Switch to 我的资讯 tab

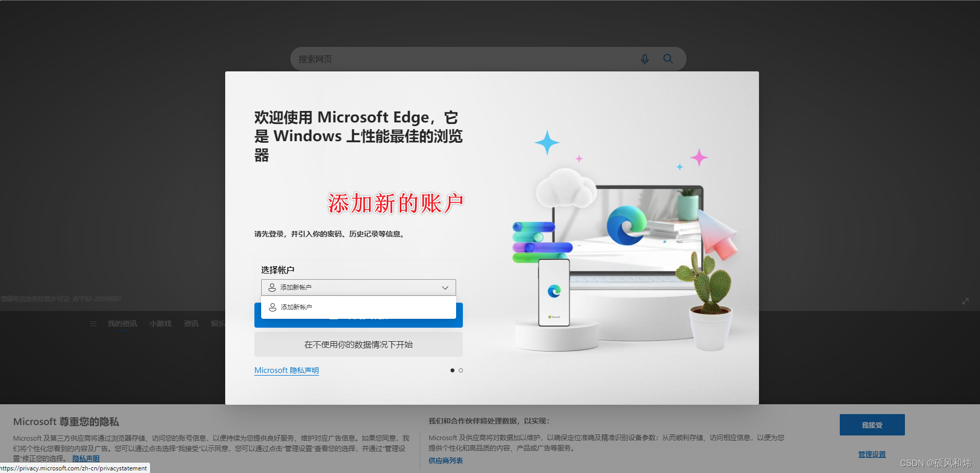point(123,323)
